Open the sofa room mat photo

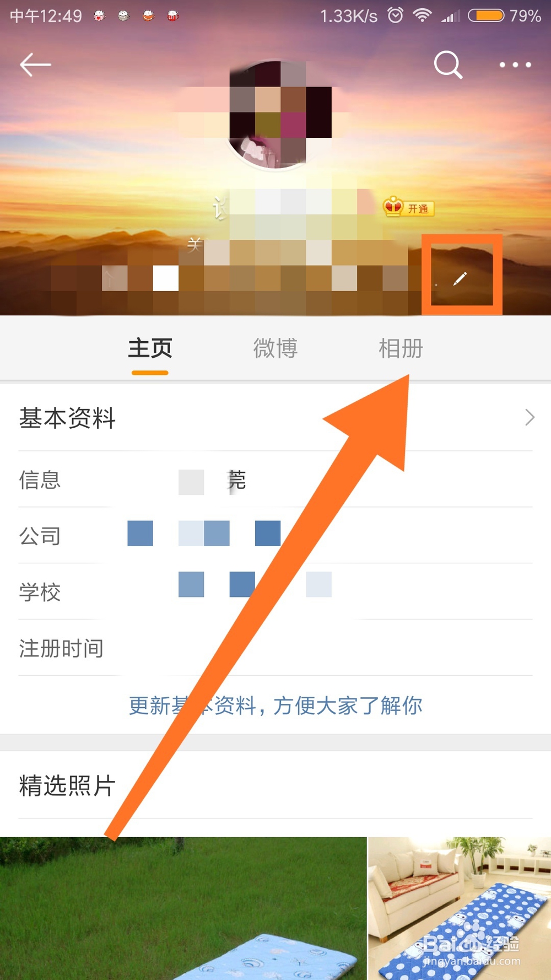click(x=460, y=908)
